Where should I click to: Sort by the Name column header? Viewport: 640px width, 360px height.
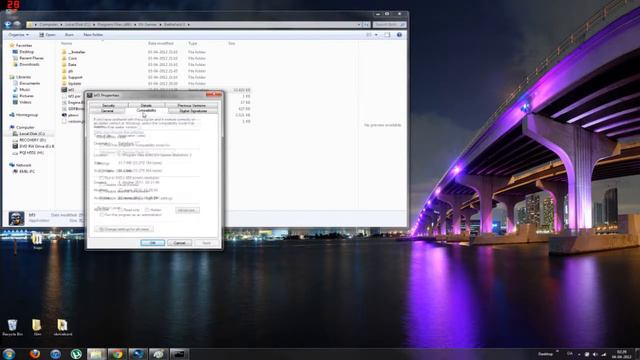[67, 43]
